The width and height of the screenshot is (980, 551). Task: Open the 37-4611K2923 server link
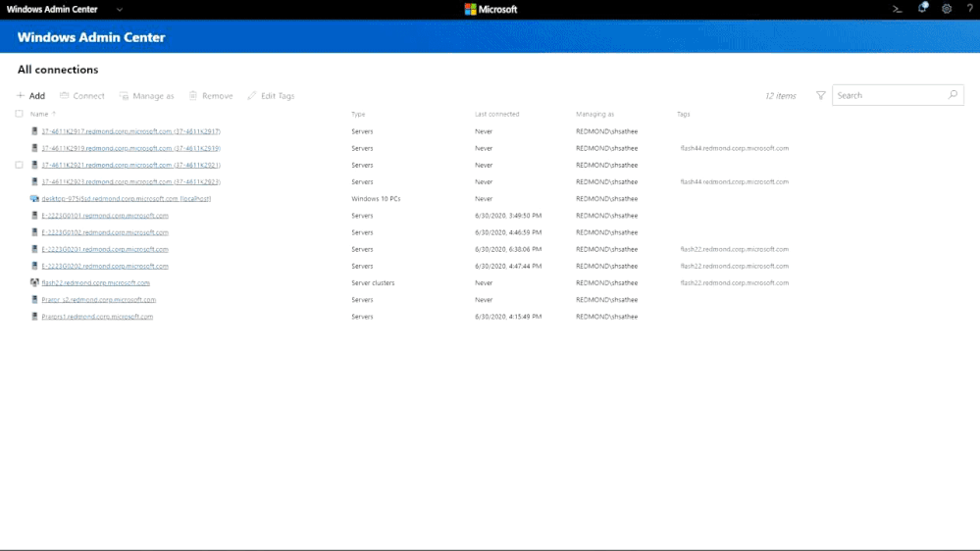tap(130, 181)
